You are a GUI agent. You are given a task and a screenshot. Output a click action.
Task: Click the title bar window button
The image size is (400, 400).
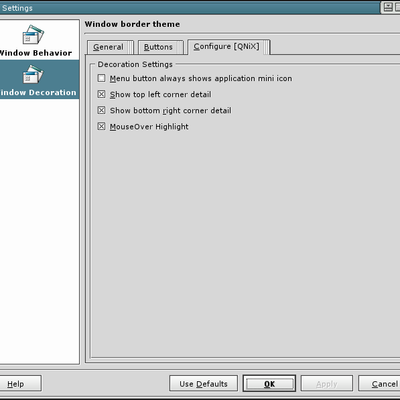(x=388, y=7)
